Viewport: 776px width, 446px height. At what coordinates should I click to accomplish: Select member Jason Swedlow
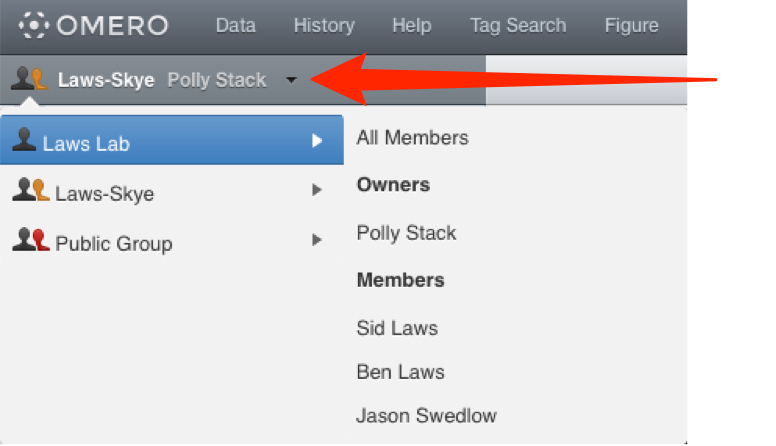426,416
